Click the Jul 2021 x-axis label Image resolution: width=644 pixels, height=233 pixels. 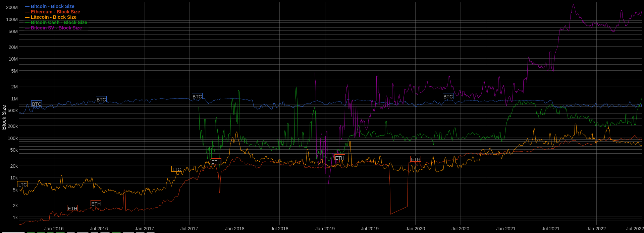[550, 229]
